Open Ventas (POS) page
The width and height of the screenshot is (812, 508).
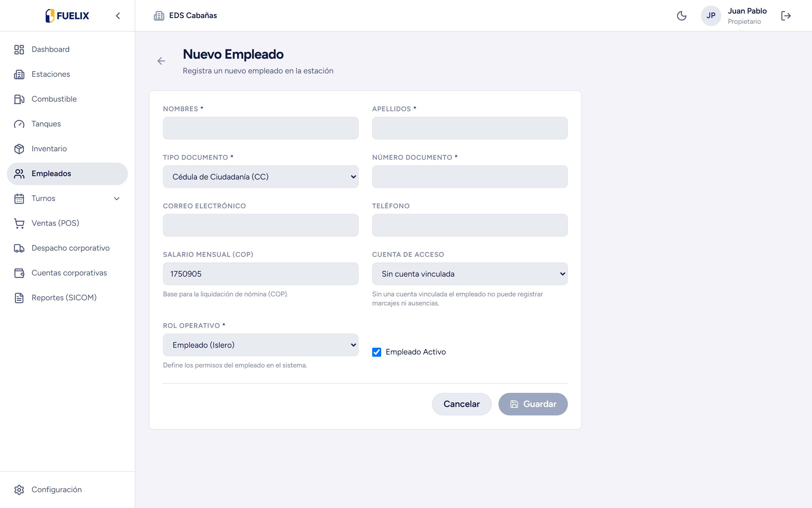point(67,224)
